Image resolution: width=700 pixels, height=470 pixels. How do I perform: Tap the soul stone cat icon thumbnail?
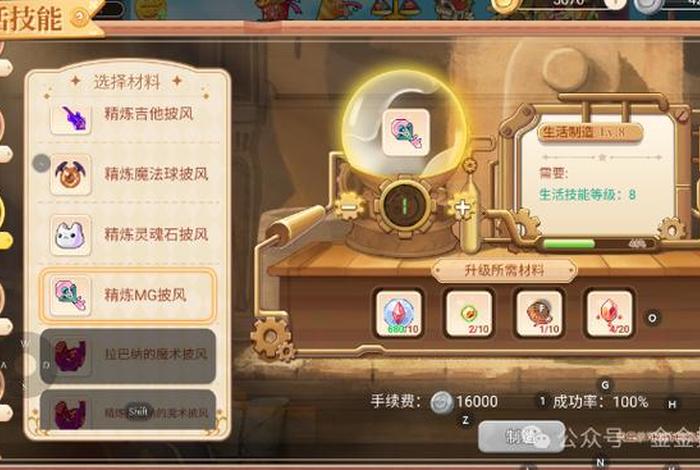(x=71, y=235)
